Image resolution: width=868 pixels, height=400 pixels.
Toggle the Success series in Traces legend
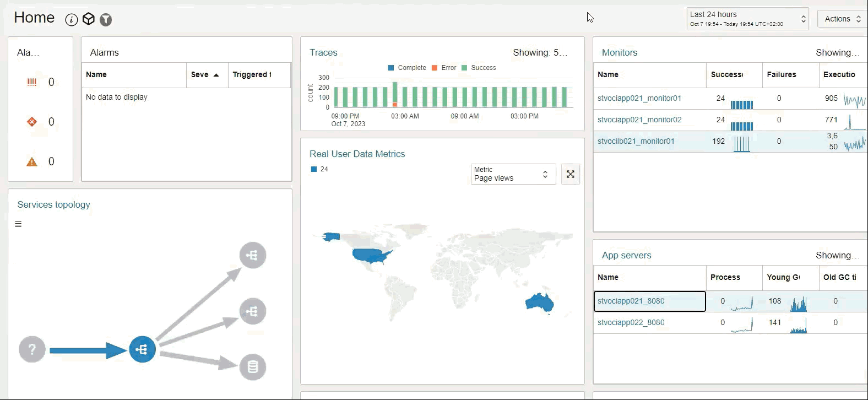coord(479,68)
